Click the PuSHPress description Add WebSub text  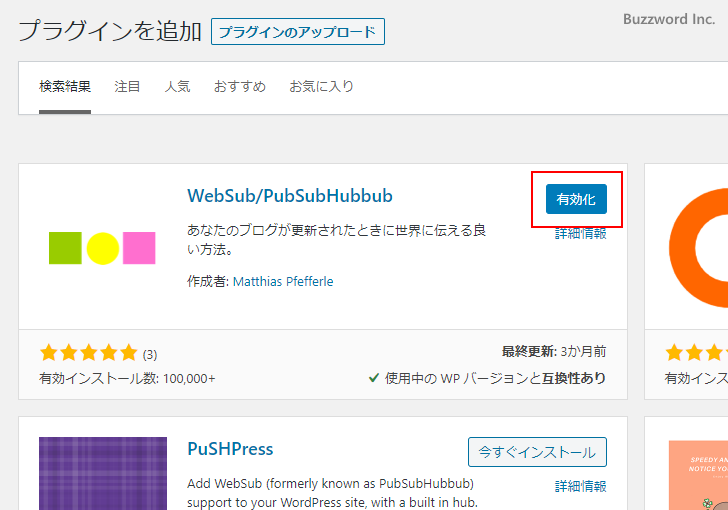pos(332,493)
